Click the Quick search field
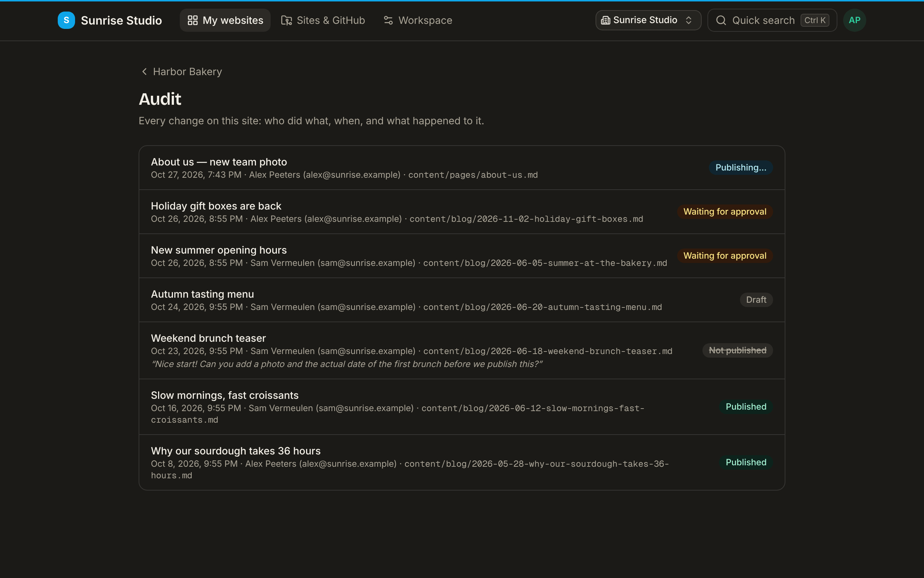This screenshot has height=578, width=924. (772, 20)
